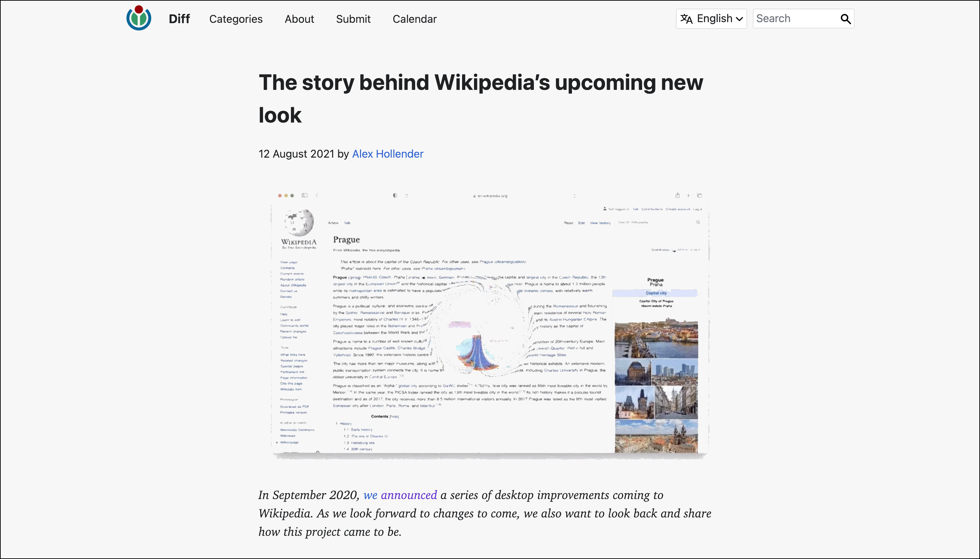Viewport: 980px width, 559px height.
Task: Select Submit in navigation bar
Action: (x=353, y=19)
